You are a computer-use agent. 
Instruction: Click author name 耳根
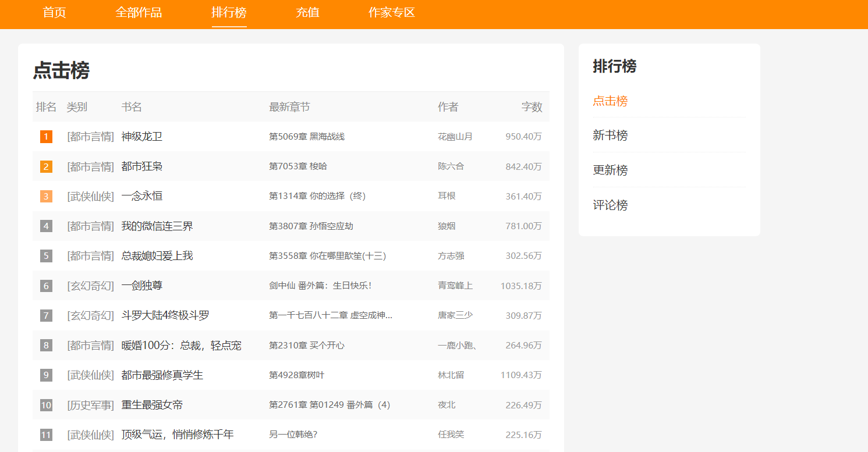click(x=447, y=196)
